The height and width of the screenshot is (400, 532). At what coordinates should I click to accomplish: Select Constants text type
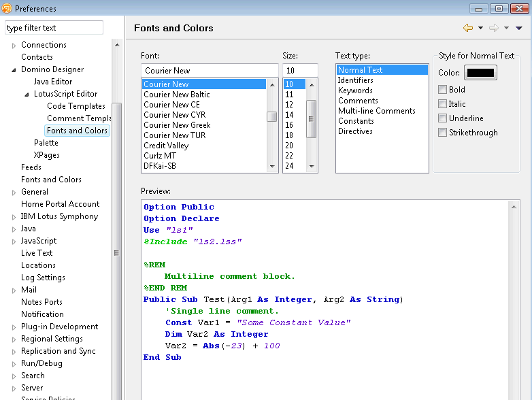pos(356,121)
